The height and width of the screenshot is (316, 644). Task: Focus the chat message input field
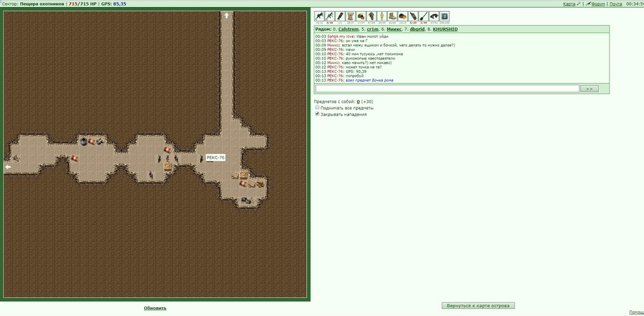pyautogui.click(x=447, y=89)
